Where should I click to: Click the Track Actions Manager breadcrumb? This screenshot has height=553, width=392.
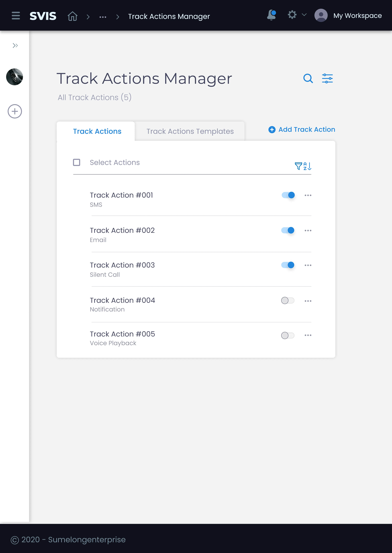click(x=169, y=16)
